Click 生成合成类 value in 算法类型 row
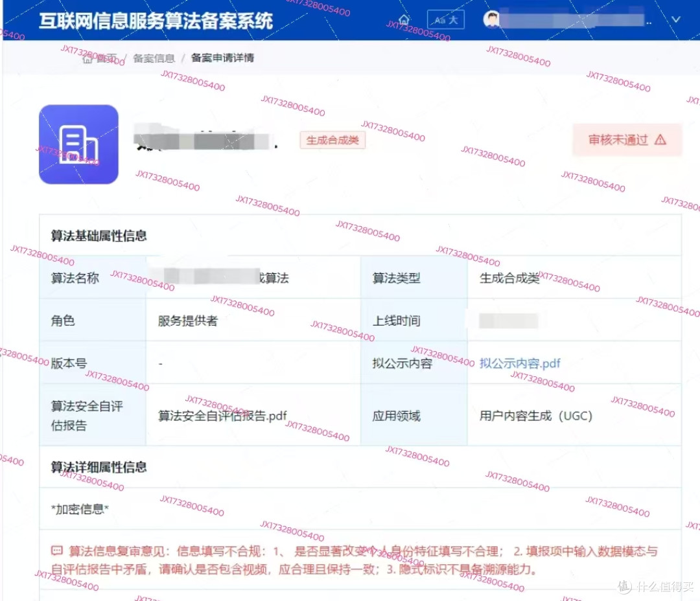 [509, 278]
